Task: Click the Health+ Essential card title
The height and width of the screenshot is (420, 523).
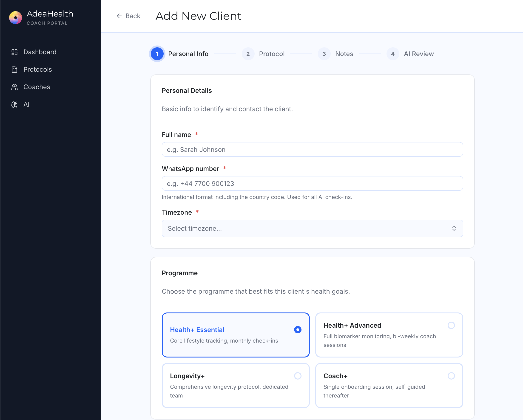Action: (197, 330)
